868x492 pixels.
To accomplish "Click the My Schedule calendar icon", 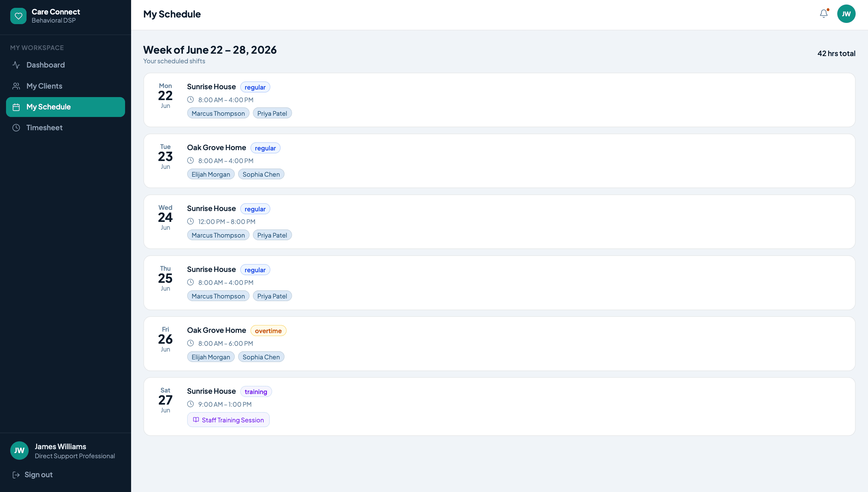I will [x=16, y=107].
